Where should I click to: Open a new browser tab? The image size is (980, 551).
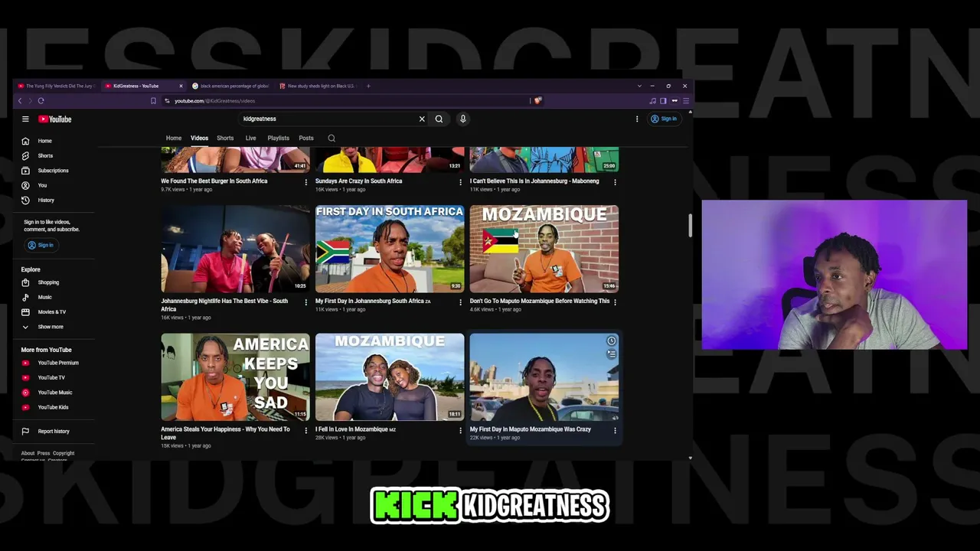368,86
